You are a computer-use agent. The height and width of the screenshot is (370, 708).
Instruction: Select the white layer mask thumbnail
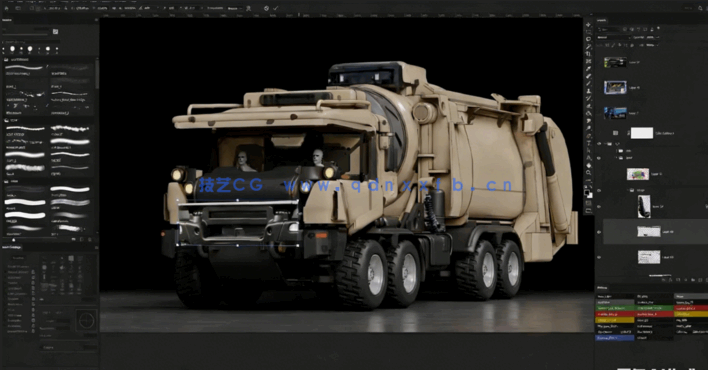(x=642, y=133)
